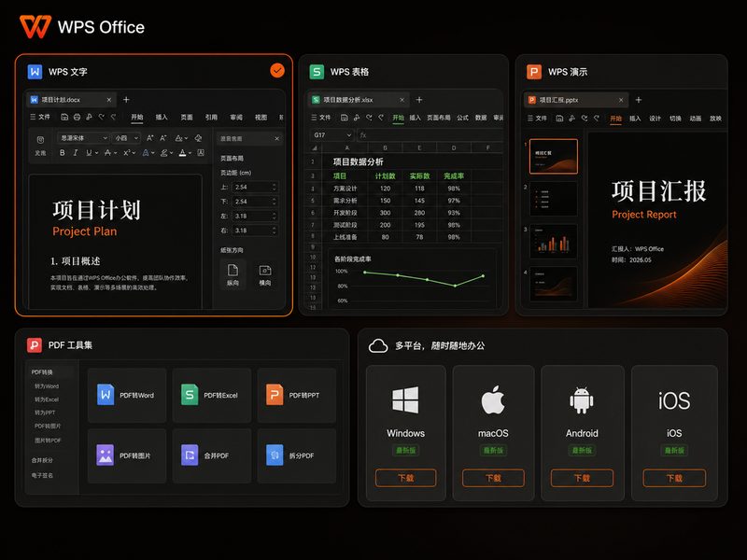Select 纵向 portrait page orientation
747x560 pixels.
click(233, 274)
